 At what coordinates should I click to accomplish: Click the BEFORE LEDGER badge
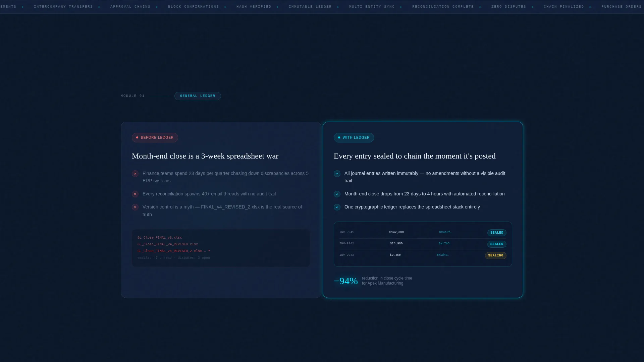coord(155,137)
